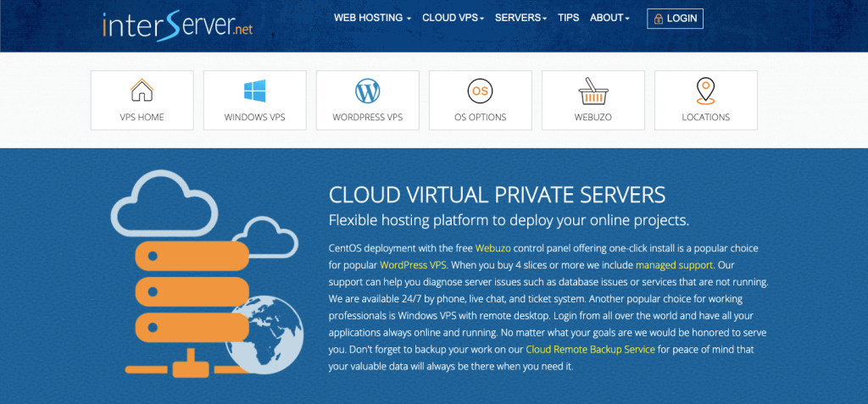Viewport: 868px width, 404px height.
Task: Open the VPS Home house icon
Action: (x=142, y=91)
